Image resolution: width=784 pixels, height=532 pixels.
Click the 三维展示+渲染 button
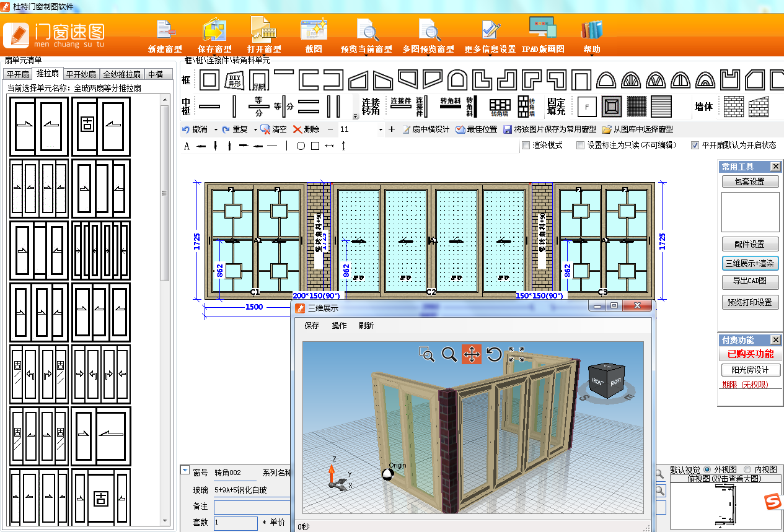coord(751,263)
